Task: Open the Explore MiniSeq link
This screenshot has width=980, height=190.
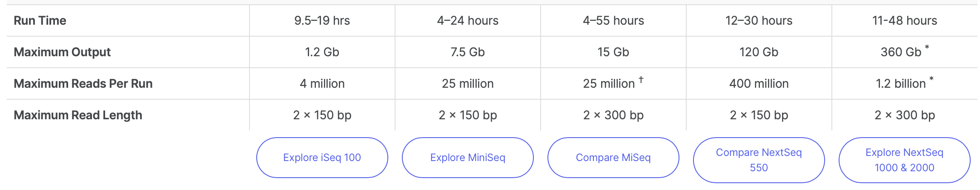Action: coord(467,158)
